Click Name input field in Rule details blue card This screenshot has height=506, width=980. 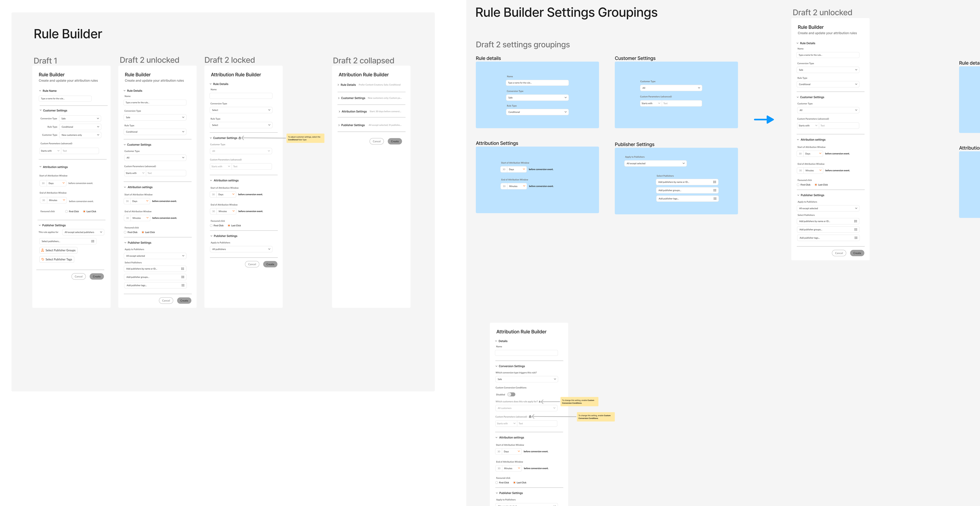[x=537, y=83]
